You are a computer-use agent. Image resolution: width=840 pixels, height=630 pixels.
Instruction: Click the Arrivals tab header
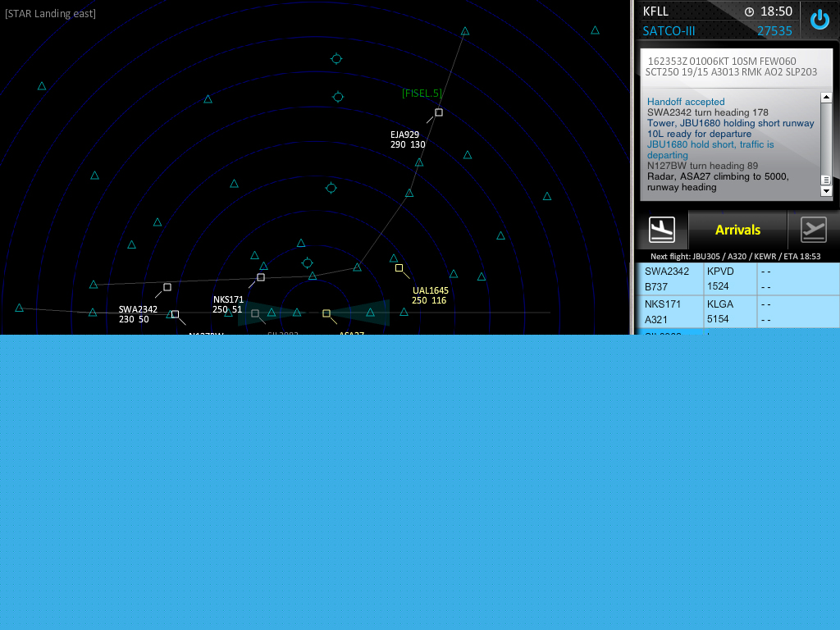click(737, 231)
